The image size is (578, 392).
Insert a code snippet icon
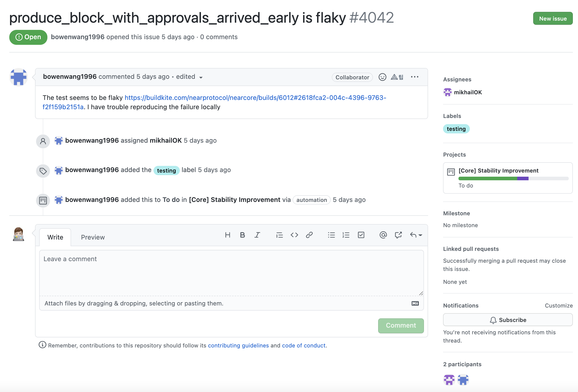coord(294,235)
